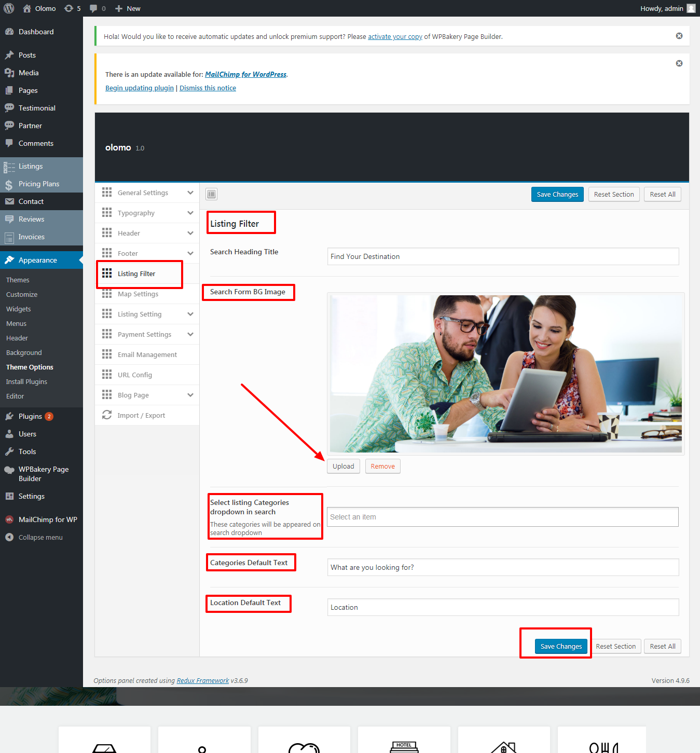
Task: Open the updates icon showing 5
Action: tap(72, 8)
